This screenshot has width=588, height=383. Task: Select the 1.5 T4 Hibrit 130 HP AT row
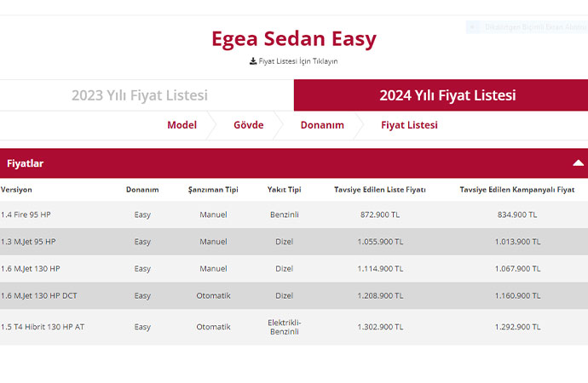pyautogui.click(x=42, y=327)
